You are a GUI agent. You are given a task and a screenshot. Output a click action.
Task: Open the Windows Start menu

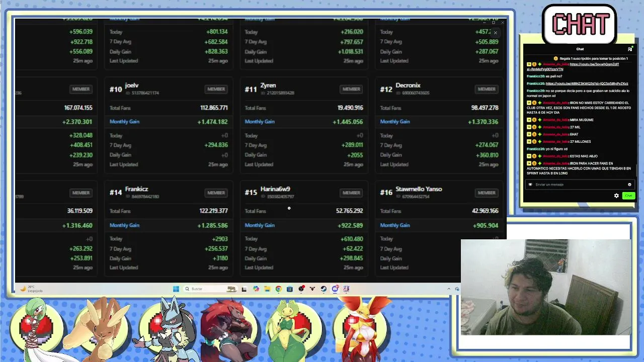pyautogui.click(x=176, y=289)
